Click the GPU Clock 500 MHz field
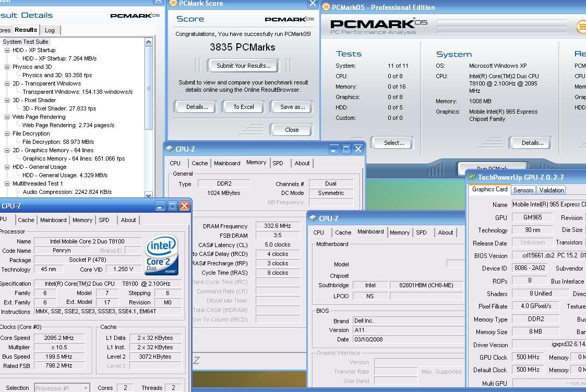This screenshot has width=586, height=392. pos(528,357)
